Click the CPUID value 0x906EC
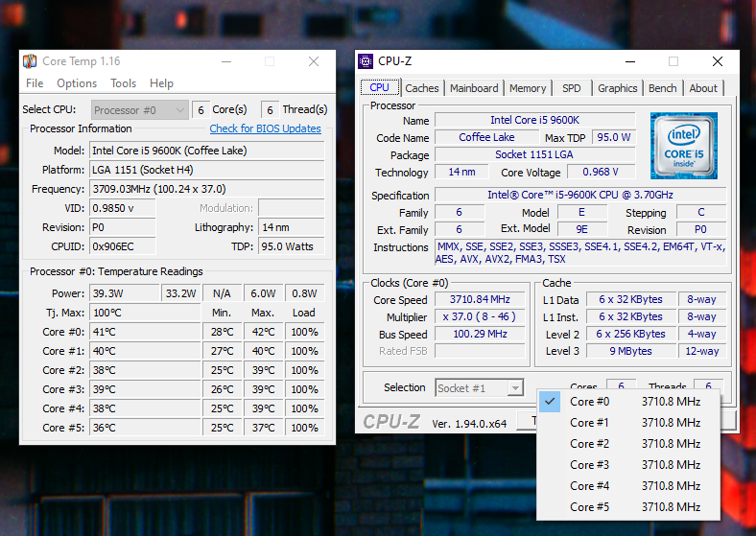This screenshot has width=756, height=536. coord(123,246)
